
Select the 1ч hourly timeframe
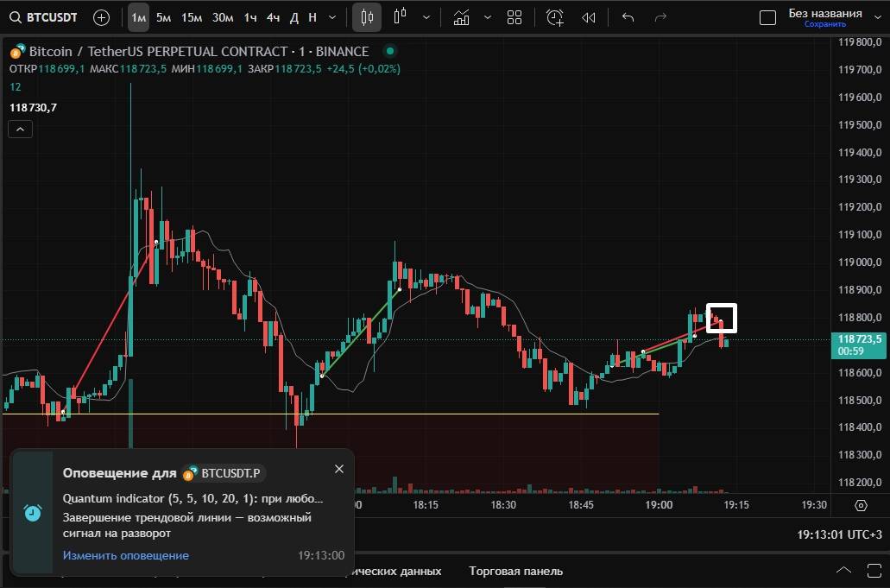pos(250,17)
